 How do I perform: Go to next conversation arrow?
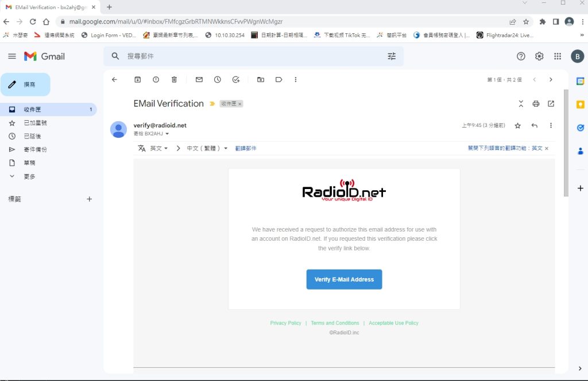(551, 79)
